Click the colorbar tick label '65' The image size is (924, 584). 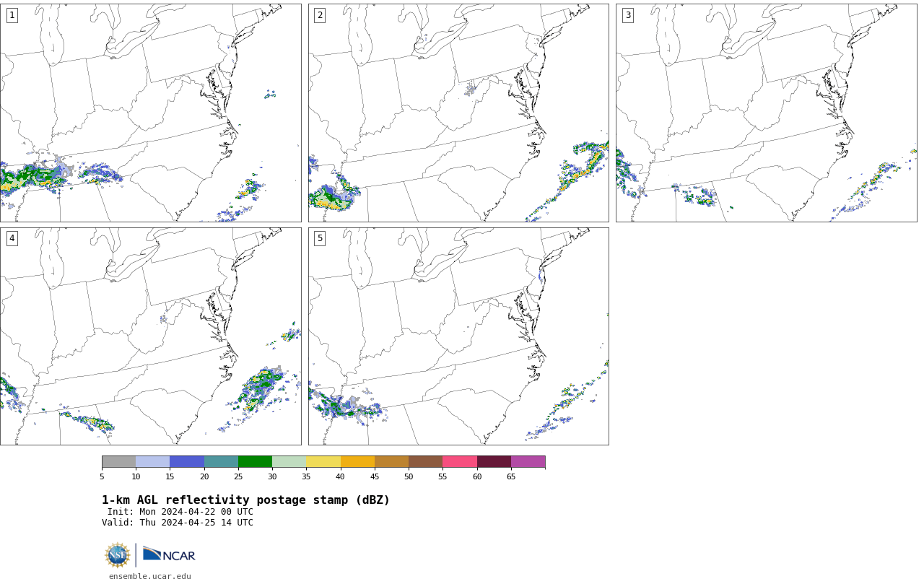pos(511,476)
